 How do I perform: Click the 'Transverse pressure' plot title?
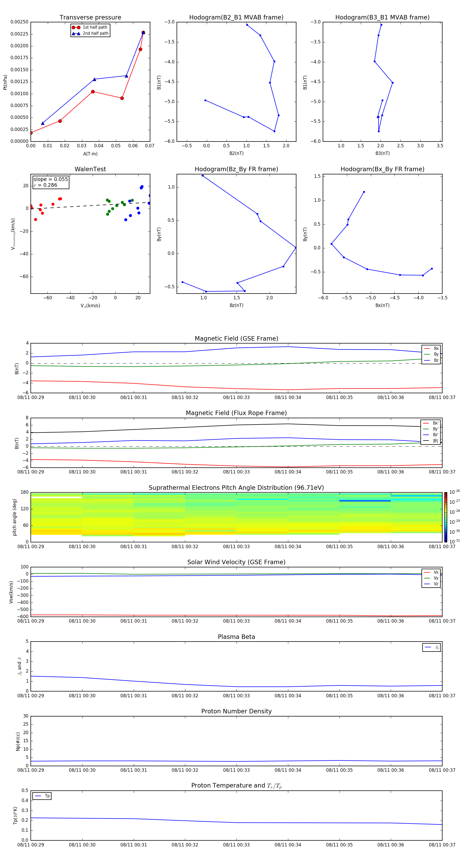point(90,18)
